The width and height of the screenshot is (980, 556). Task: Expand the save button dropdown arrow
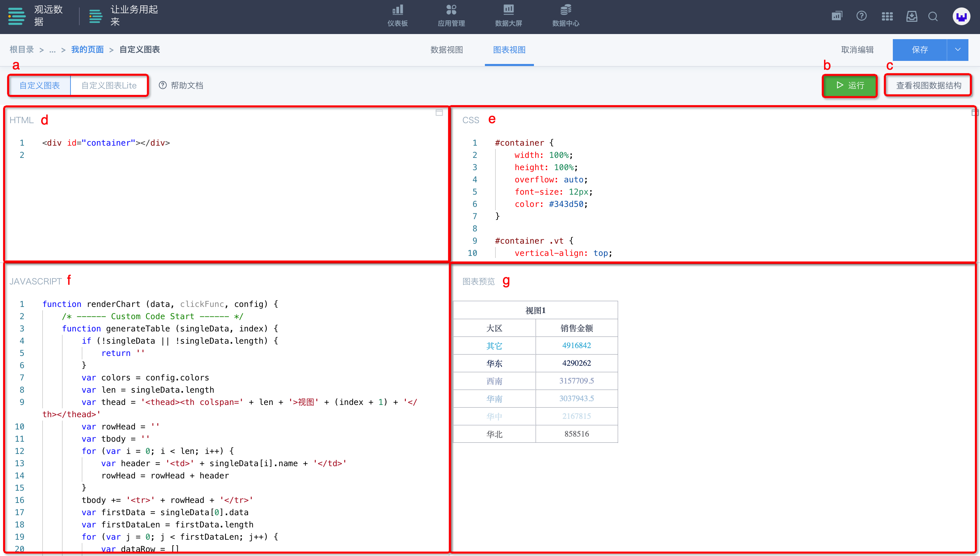[x=958, y=50]
